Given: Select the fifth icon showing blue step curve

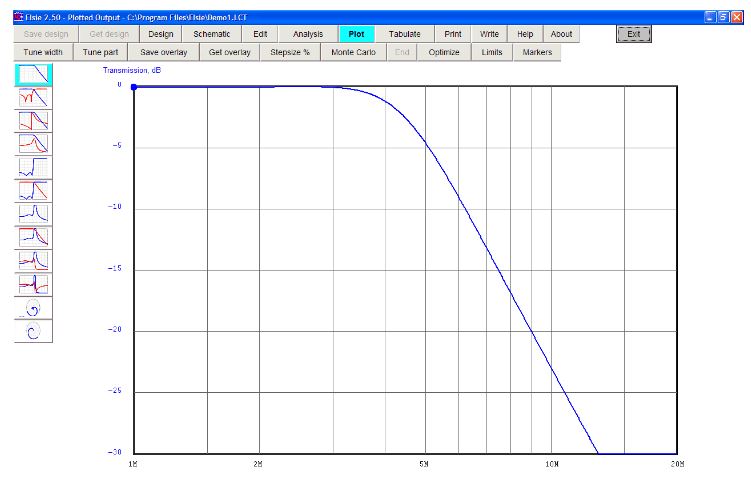Looking at the screenshot, I should (34, 167).
